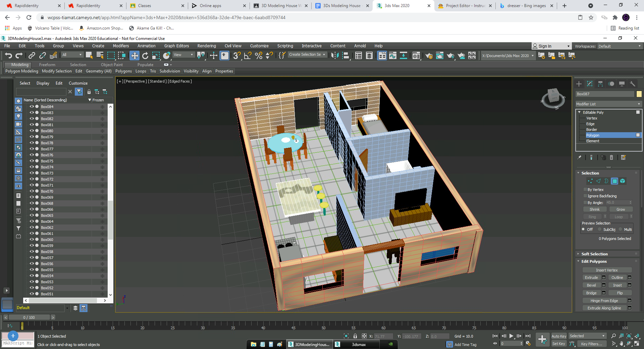Click the Utilities wrench panel icon

pos(632,84)
